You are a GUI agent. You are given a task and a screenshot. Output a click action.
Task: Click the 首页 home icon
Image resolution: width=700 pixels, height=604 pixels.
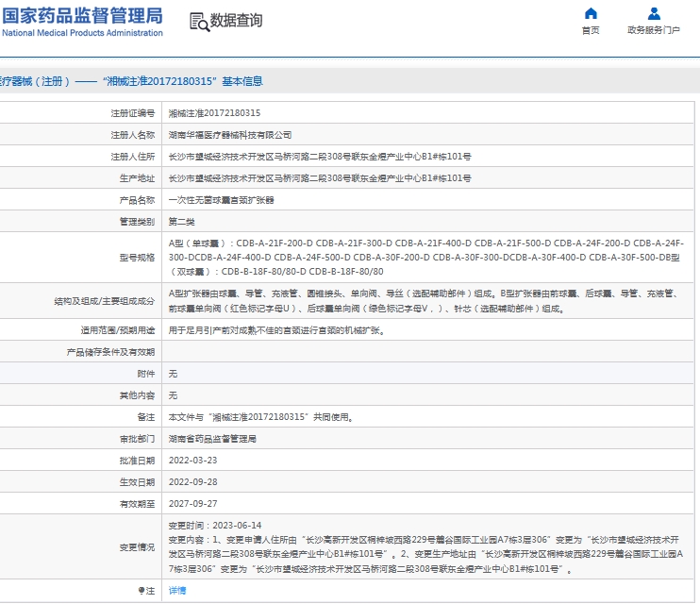coord(591,14)
